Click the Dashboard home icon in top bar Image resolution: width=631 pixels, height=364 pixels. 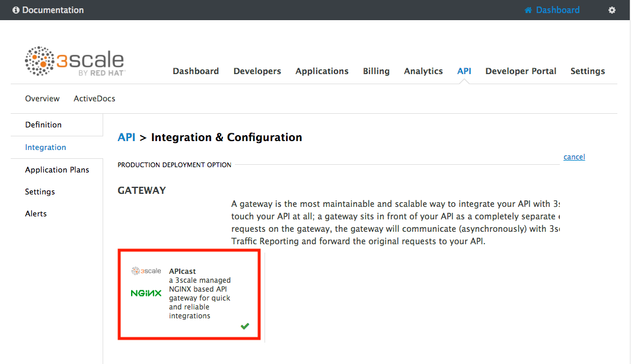(x=528, y=10)
